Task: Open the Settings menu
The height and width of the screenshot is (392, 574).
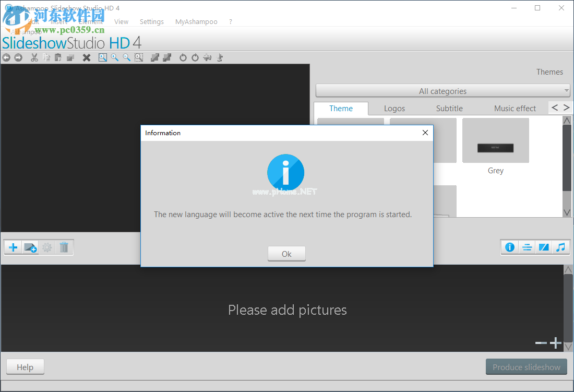Action: pos(151,21)
